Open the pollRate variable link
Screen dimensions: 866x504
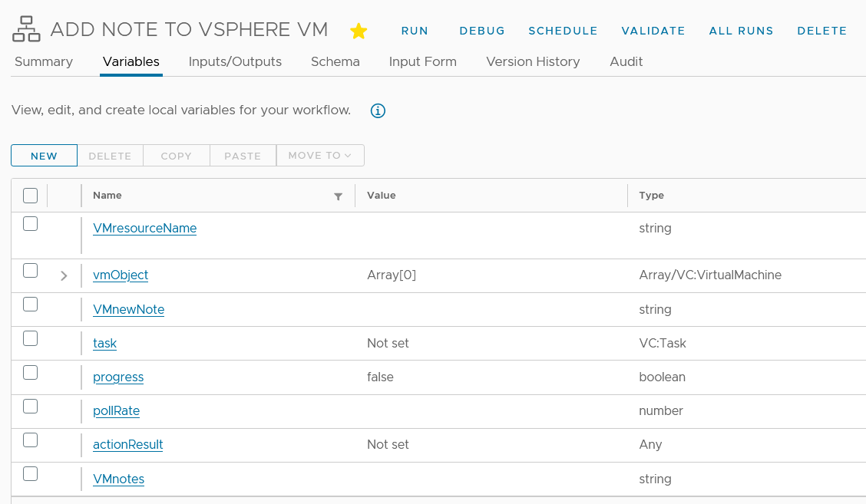(116, 410)
